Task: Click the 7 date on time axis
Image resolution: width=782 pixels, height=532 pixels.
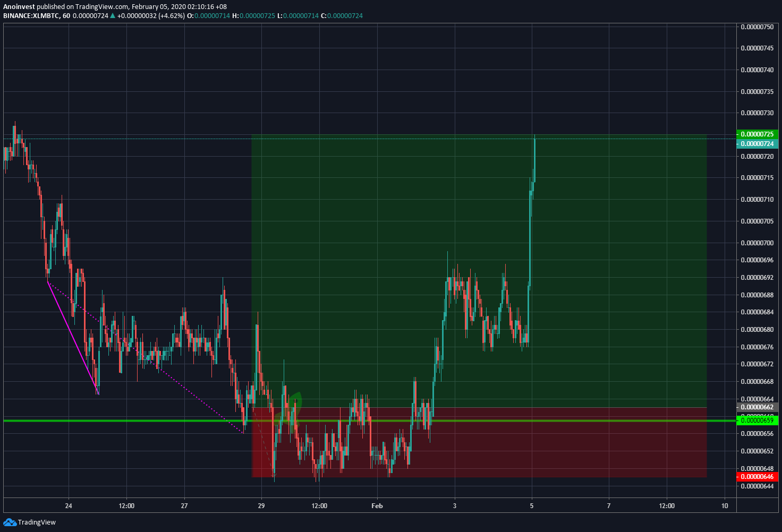Action: coord(609,505)
